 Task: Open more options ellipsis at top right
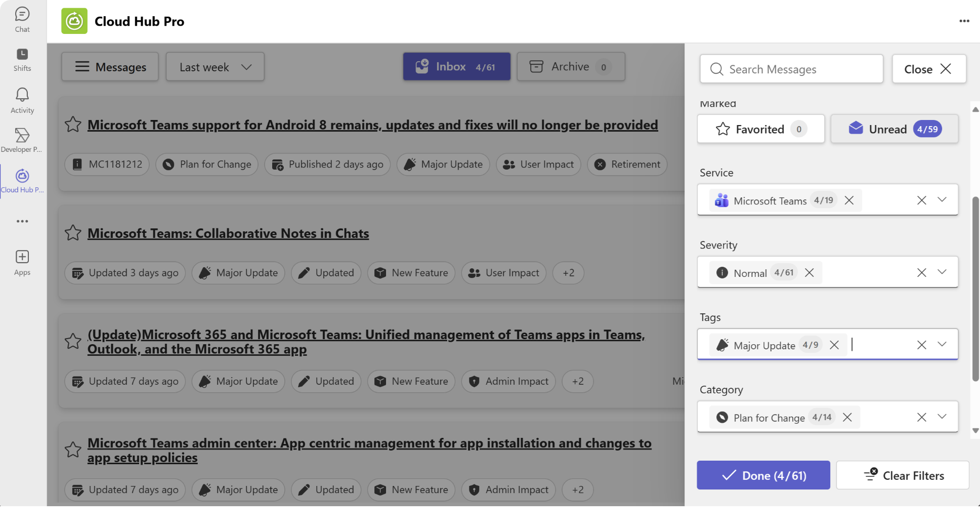964,21
